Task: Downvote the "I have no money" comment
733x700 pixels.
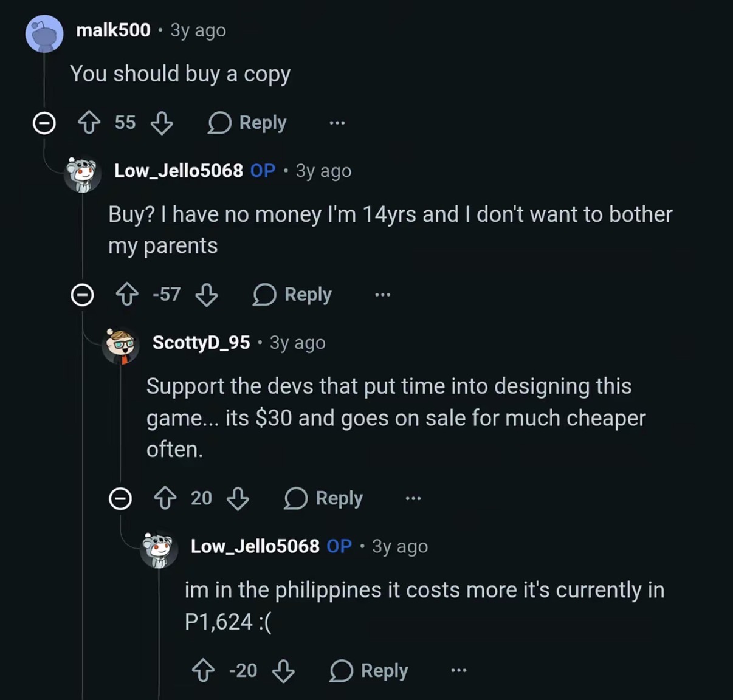Action: tap(207, 295)
